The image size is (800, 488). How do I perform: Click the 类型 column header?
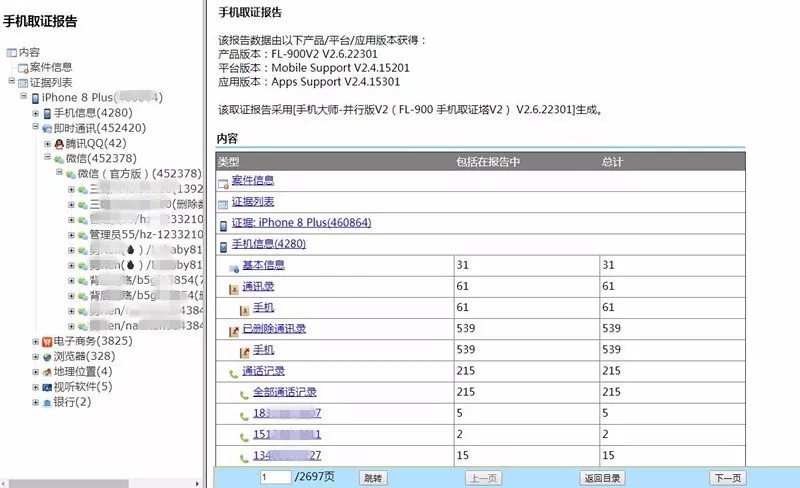(228, 162)
